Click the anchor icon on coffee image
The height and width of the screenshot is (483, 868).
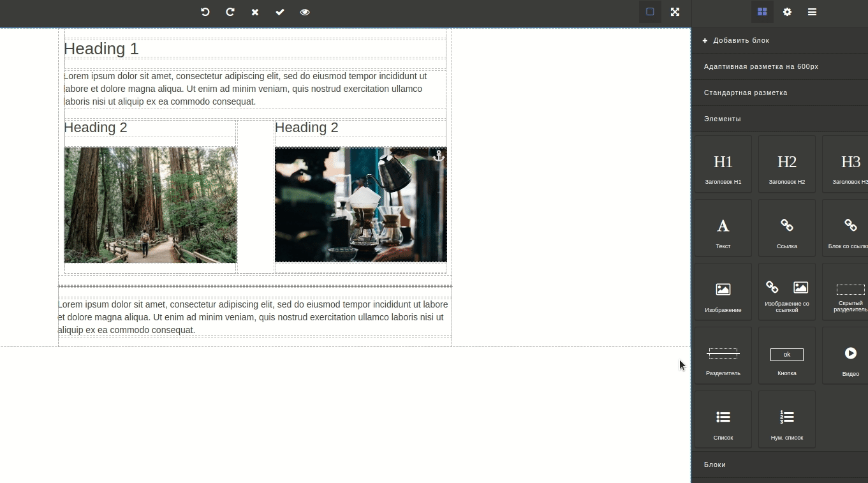(x=438, y=155)
